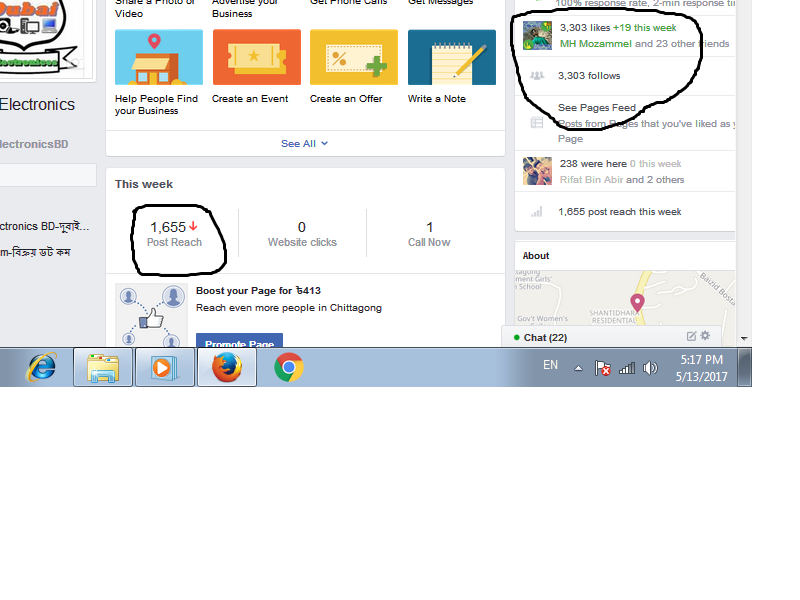Click the map location pin in About
The width and height of the screenshot is (800, 600).
click(637, 302)
